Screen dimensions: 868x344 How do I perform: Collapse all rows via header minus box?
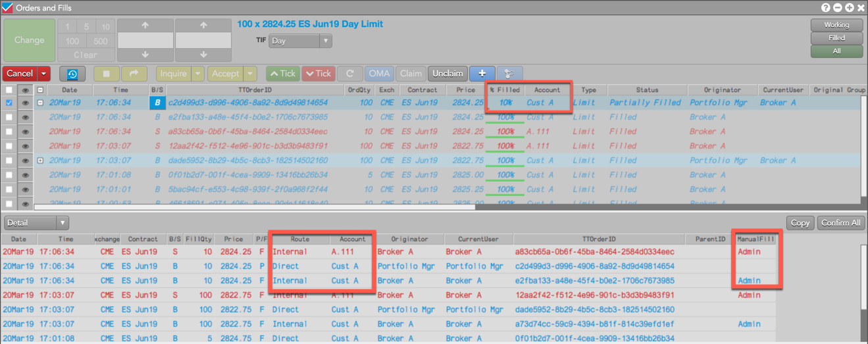coord(40,90)
